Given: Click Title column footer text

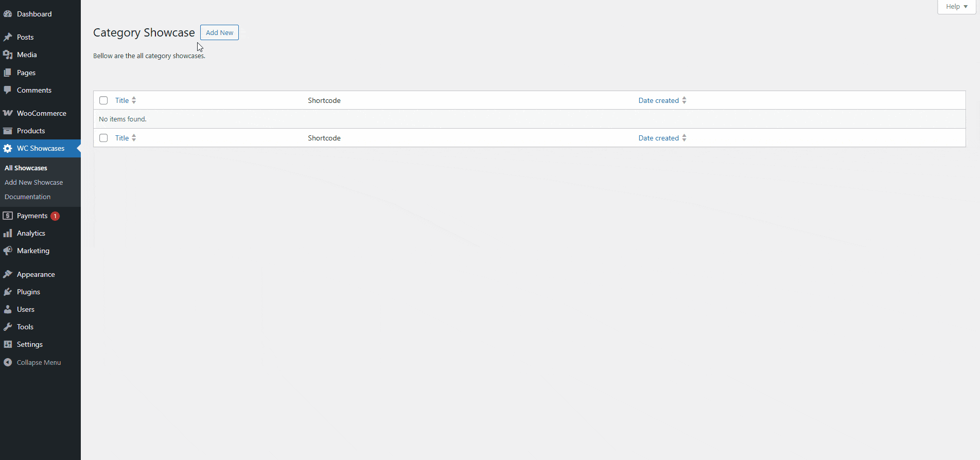Looking at the screenshot, I should 122,138.
